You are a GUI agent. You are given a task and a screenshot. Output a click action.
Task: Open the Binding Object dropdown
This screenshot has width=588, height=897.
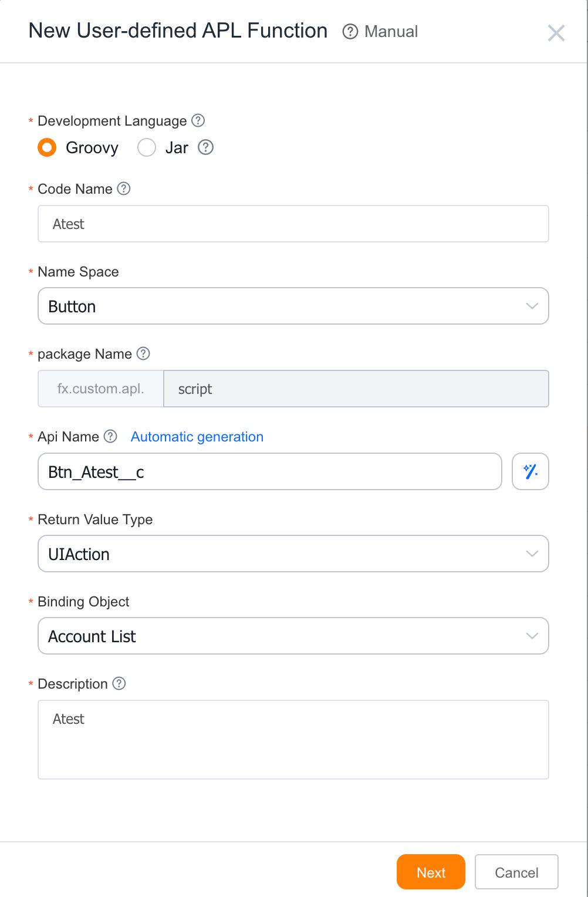[293, 636]
